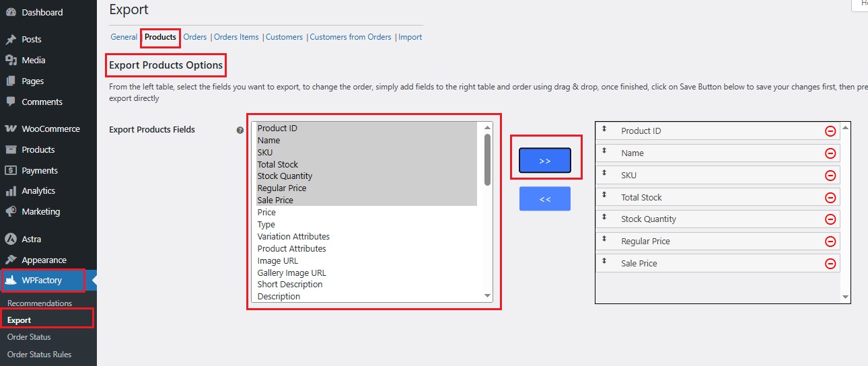
Task: Select Product Attributes in fields list
Action: (x=367, y=249)
